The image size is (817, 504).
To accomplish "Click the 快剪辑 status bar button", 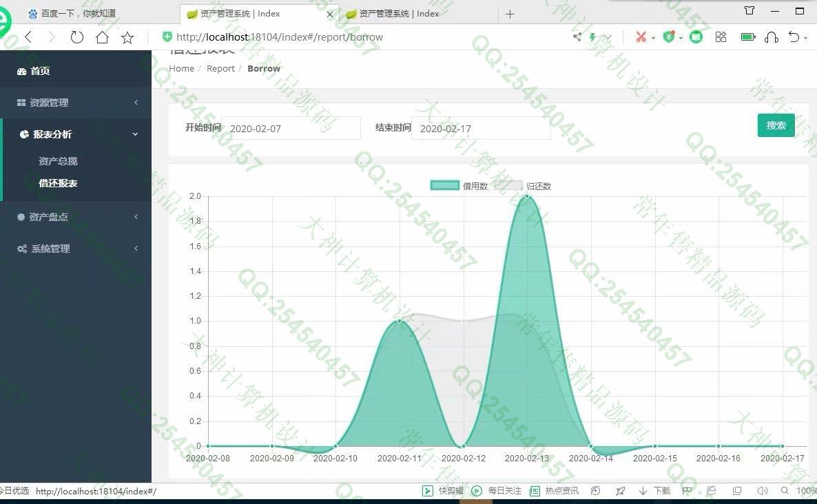I will click(442, 490).
